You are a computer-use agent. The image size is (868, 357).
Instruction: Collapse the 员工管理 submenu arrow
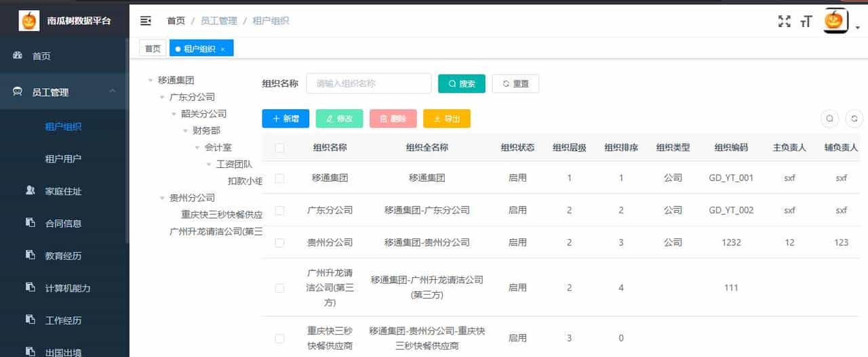tap(113, 91)
